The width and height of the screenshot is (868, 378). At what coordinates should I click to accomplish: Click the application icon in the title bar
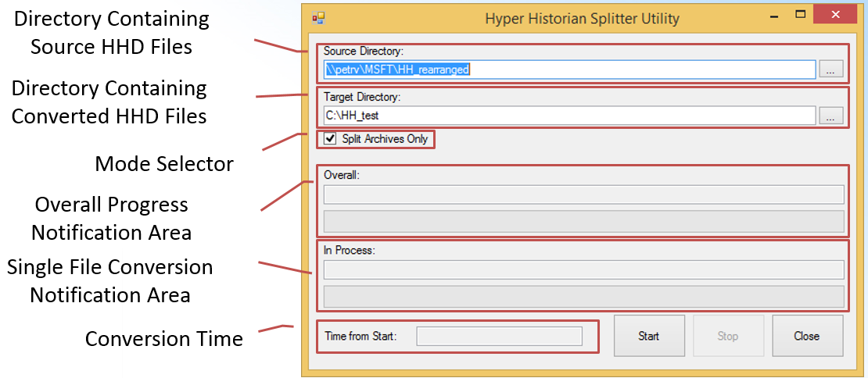pos(318,17)
